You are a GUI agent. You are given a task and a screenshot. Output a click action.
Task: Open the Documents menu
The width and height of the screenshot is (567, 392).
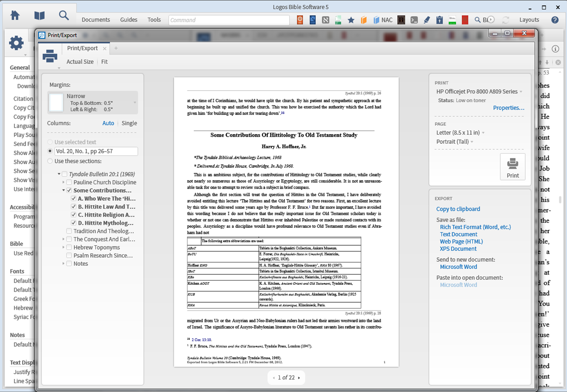coord(96,20)
